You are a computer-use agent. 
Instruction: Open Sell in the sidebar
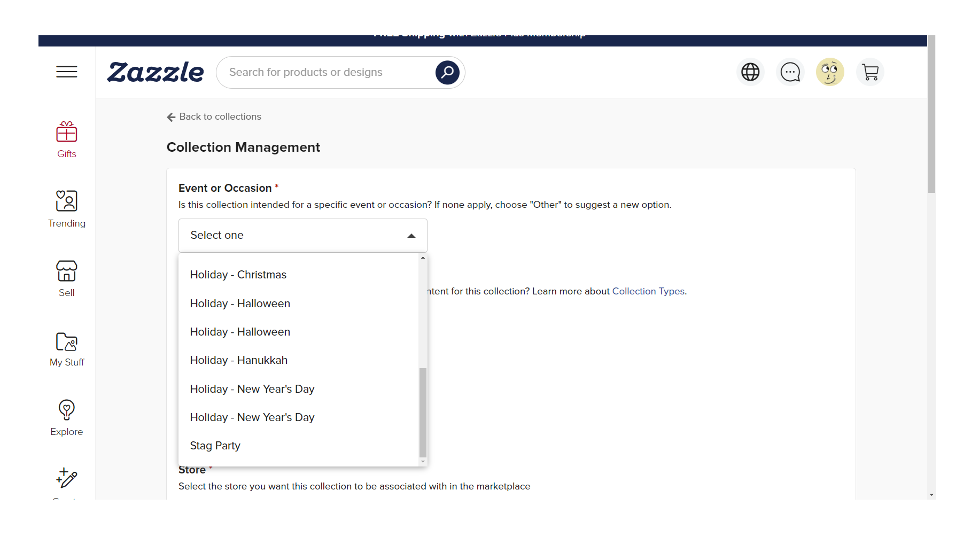(67, 279)
